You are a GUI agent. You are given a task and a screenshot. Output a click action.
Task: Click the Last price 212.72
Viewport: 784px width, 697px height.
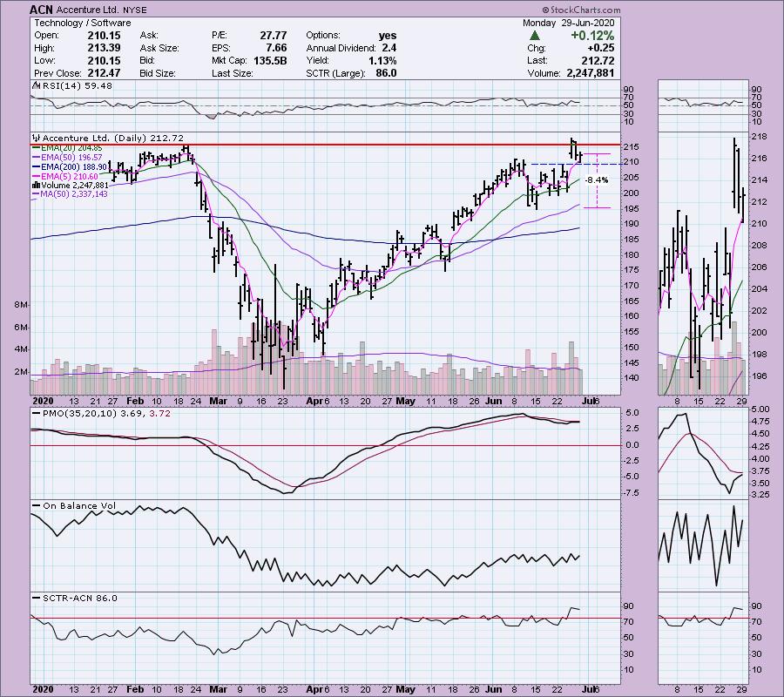pyautogui.click(x=598, y=60)
